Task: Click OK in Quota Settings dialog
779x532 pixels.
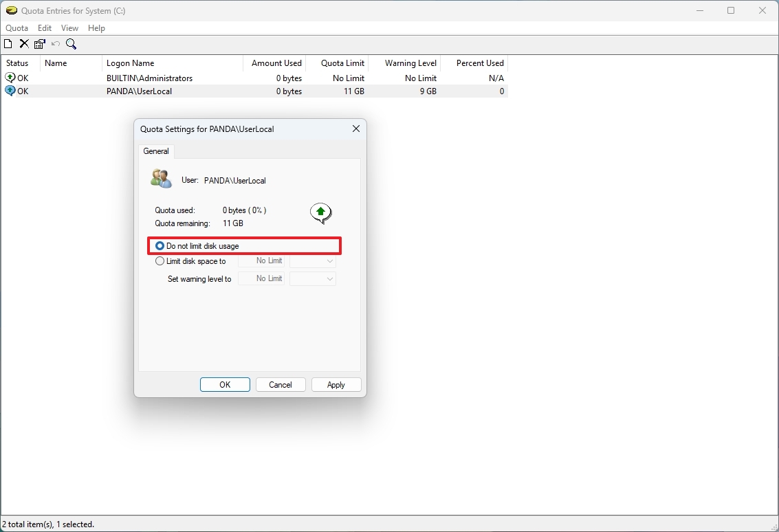Action: [x=225, y=384]
